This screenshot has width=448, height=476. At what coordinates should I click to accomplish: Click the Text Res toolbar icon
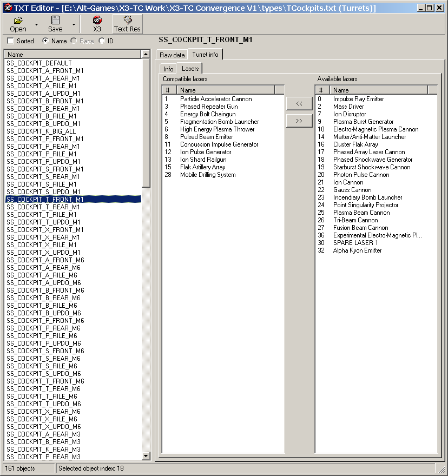pyautogui.click(x=128, y=21)
